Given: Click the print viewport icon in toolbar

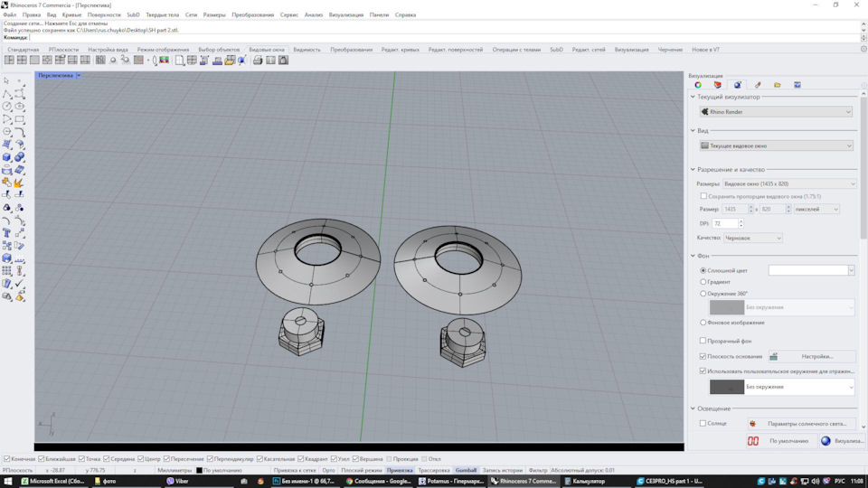Looking at the screenshot, I should (258, 60).
